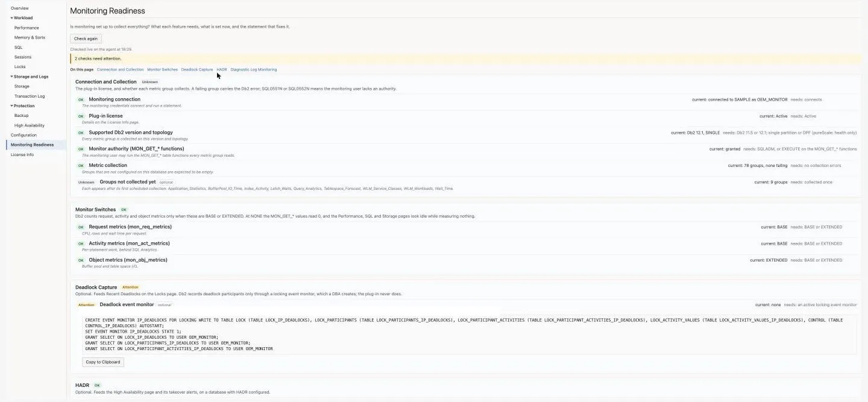Click 'current: 9 groups' value
Screen dimensions: 868x402
click(771, 182)
